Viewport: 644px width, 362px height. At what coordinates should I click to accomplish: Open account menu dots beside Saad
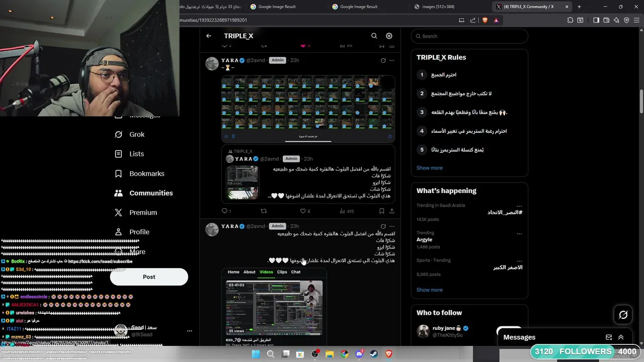coord(190,331)
